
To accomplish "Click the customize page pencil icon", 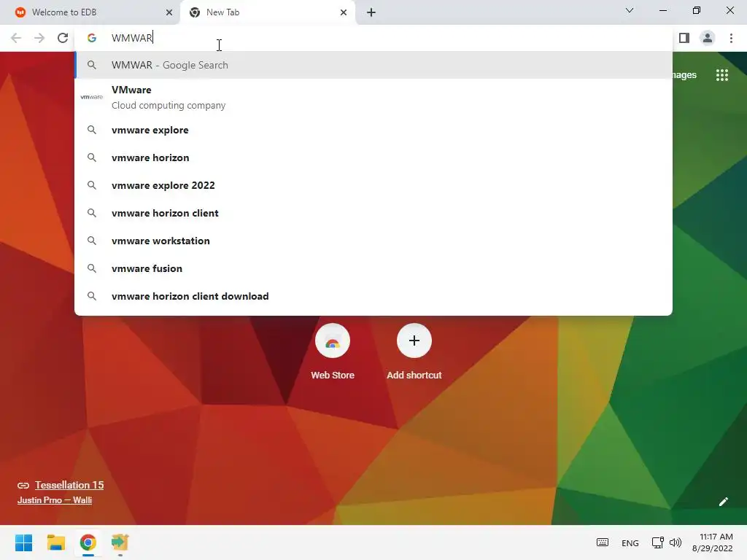I will 723,502.
